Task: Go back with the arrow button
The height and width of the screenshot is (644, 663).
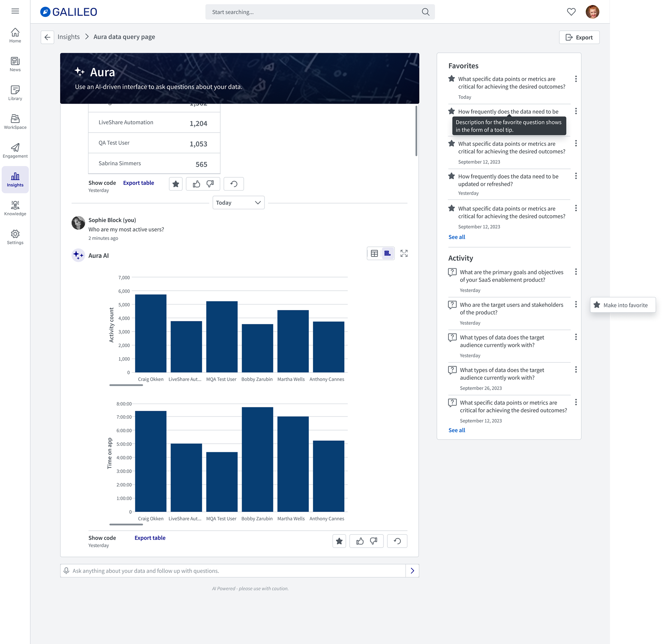Action: (47, 37)
